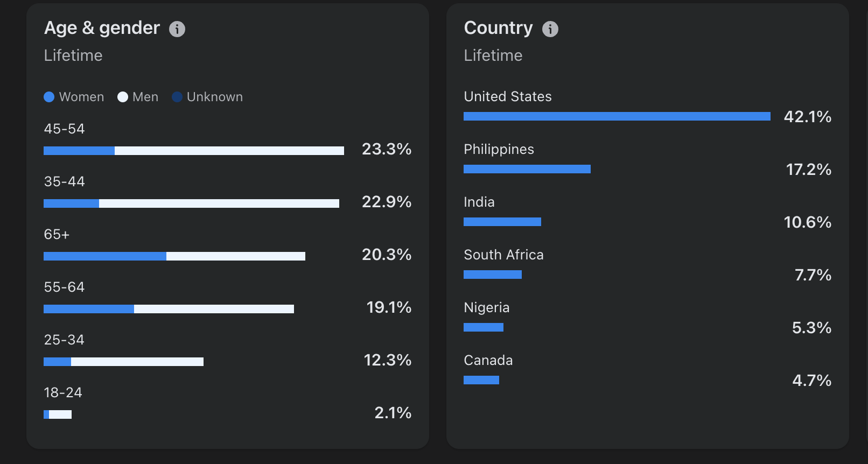Click the 25-34 age bar
The width and height of the screenshot is (868, 464).
click(x=123, y=362)
